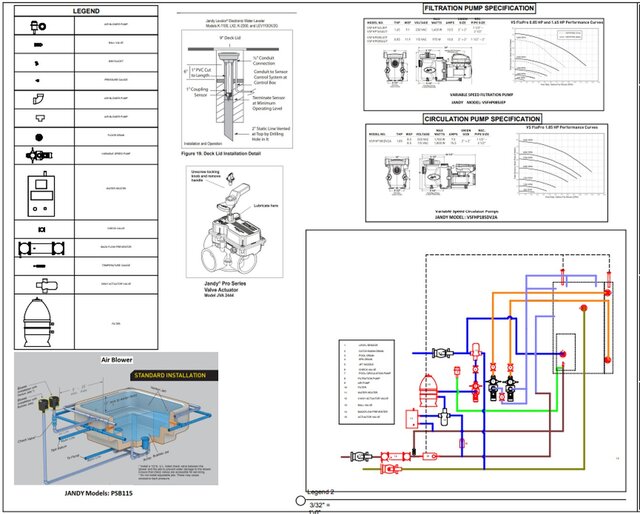Viewport: 640px width, 514px height.
Task: Click the floor drain symbol in the legend
Action: click(39, 134)
